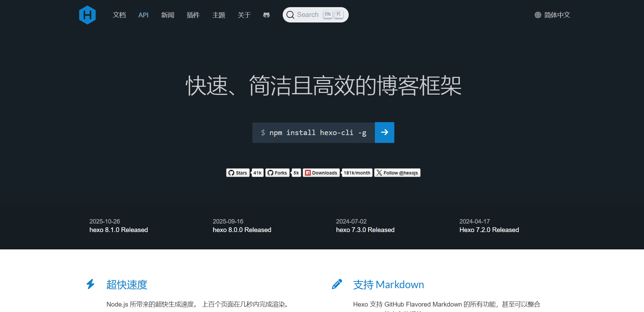
Task: Open hexo 8.1.0 Released news link
Action: pos(118,230)
